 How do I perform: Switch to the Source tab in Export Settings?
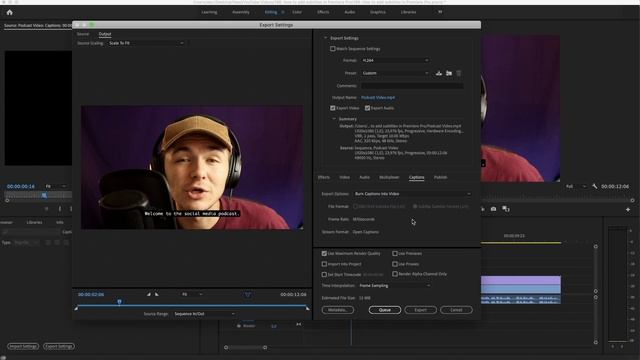(x=83, y=34)
